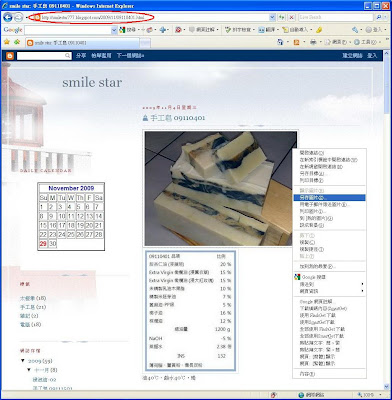Click the soap icon beside post title

pos(145,118)
